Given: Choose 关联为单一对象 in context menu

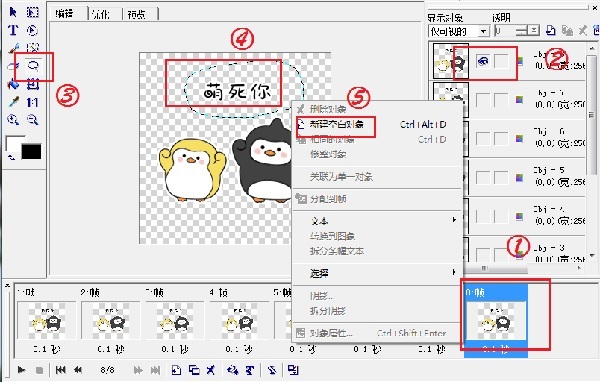Looking at the screenshot, I should coord(378,176).
